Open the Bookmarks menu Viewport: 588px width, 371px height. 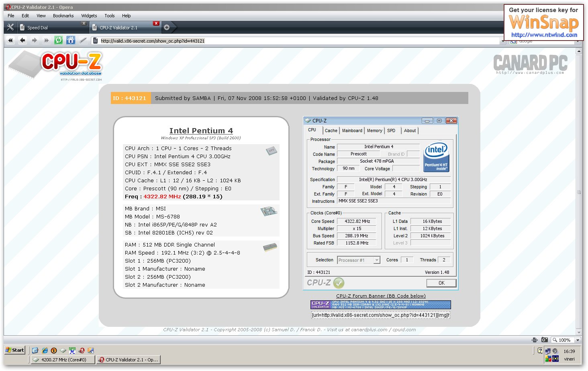63,16
